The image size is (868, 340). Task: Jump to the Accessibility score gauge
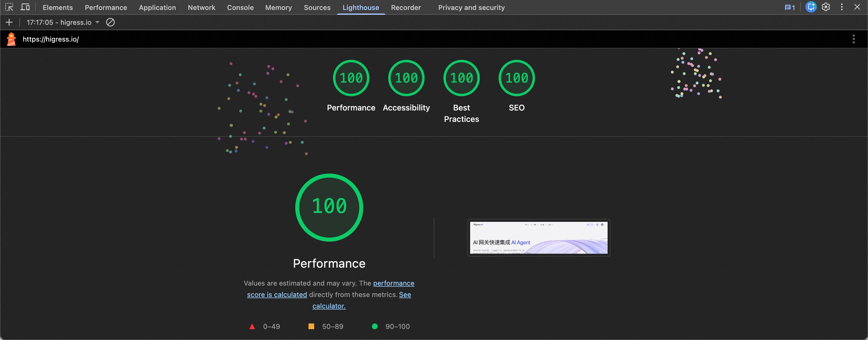[x=406, y=78]
